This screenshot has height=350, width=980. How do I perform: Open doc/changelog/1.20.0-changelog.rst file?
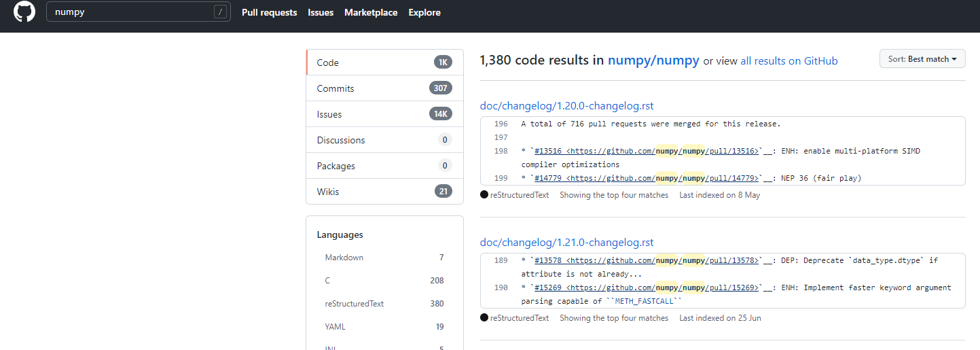pos(567,106)
